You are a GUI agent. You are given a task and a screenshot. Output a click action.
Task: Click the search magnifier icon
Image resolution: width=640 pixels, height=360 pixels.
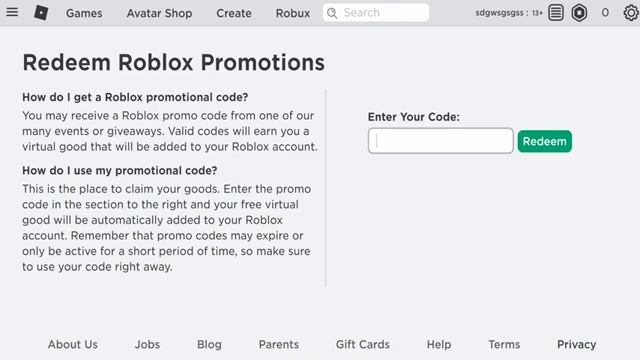pos(332,13)
